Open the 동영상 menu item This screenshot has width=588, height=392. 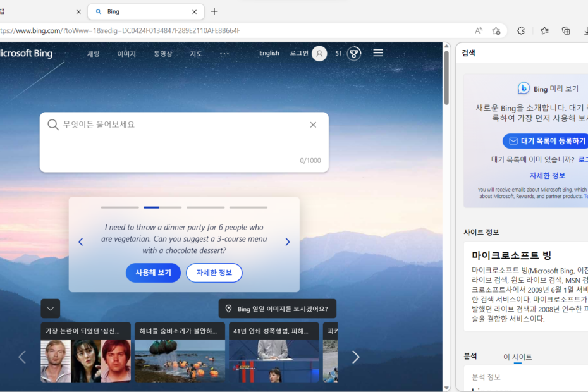click(162, 54)
